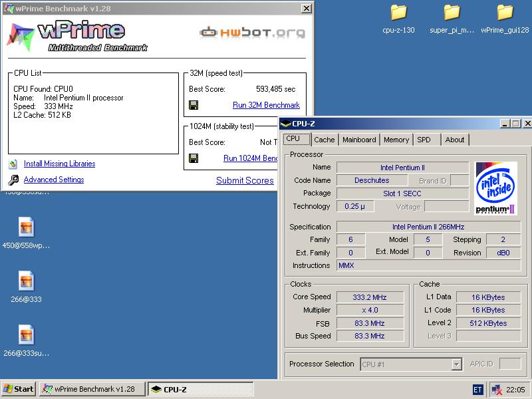532x399 pixels.
Task: Open the Advanced Settings link
Action: [x=54, y=180]
